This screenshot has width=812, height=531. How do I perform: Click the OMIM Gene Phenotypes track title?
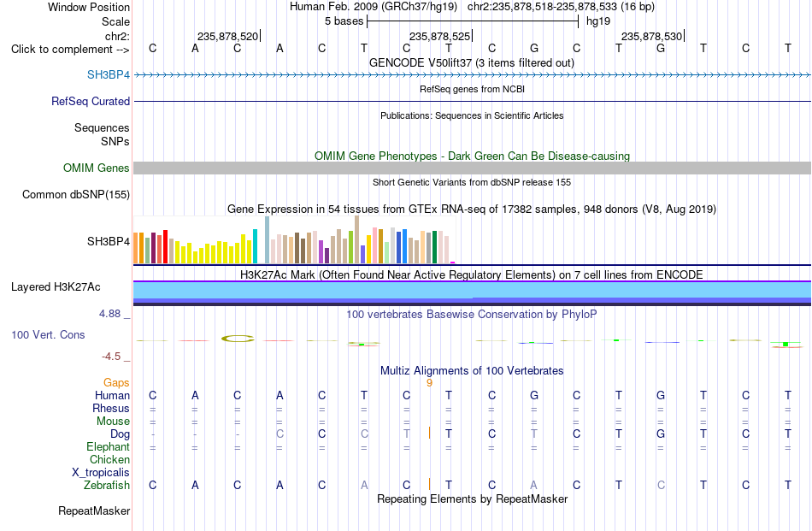pyautogui.click(x=472, y=156)
